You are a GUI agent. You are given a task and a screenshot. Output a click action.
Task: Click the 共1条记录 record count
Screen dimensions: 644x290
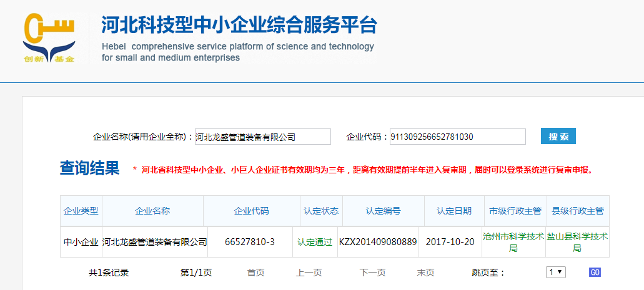(109, 273)
